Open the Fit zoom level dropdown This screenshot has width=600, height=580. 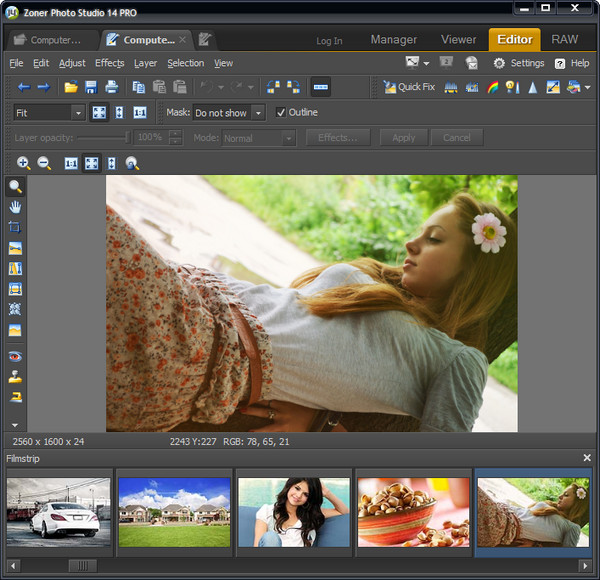(48, 113)
